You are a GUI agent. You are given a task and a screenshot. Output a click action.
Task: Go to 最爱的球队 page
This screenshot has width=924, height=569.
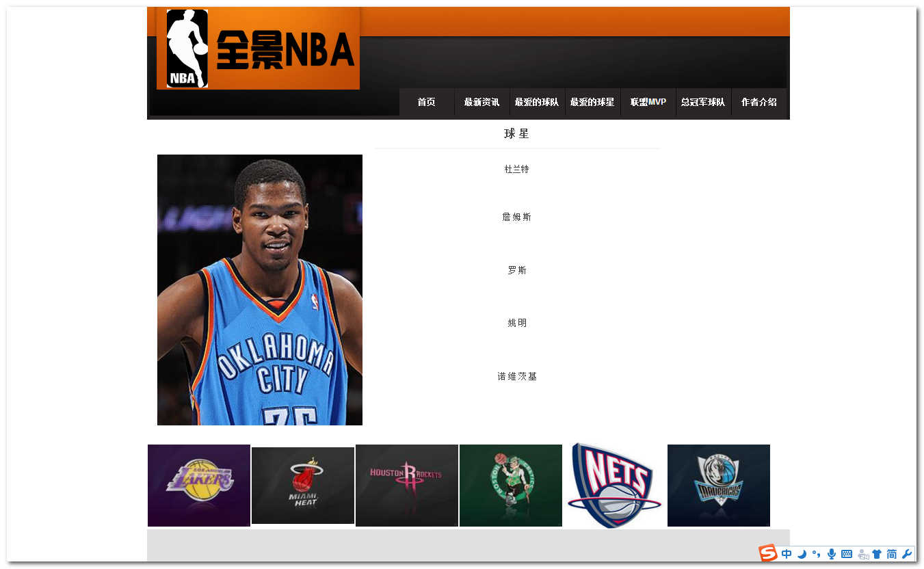538,102
